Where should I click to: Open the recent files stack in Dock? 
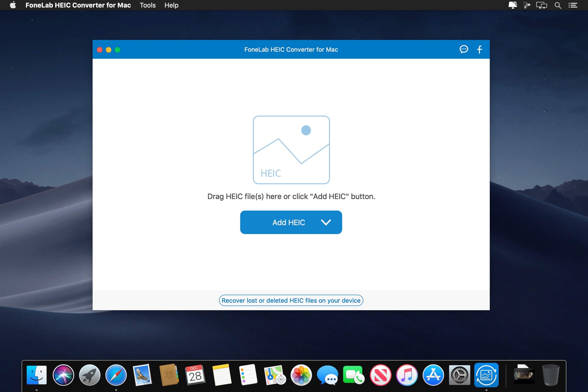524,375
